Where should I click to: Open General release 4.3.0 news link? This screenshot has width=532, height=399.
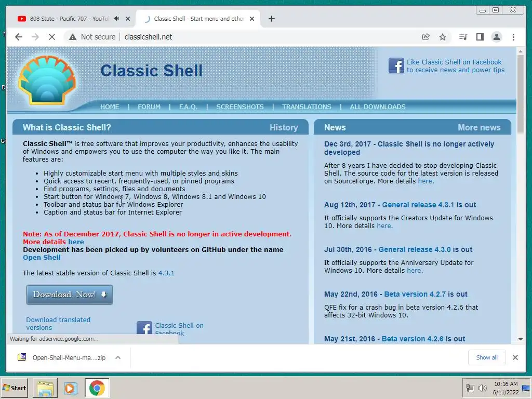click(415, 250)
